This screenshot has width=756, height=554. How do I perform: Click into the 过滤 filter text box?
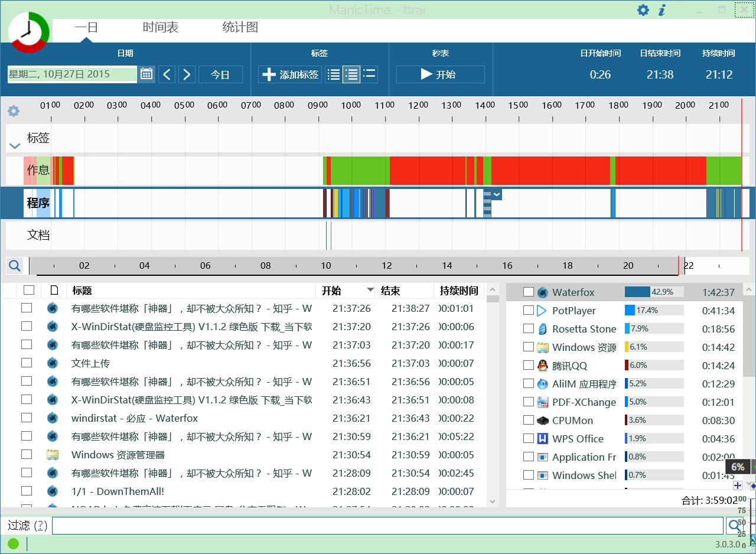click(x=387, y=525)
